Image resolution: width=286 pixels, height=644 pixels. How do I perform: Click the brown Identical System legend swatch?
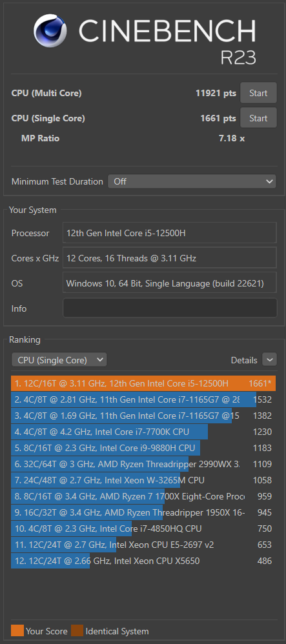click(77, 630)
